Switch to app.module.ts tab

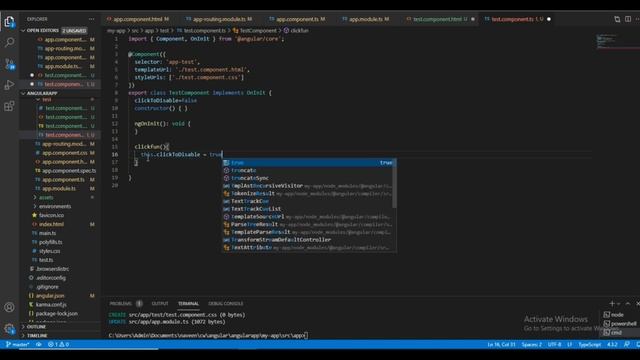366,19
